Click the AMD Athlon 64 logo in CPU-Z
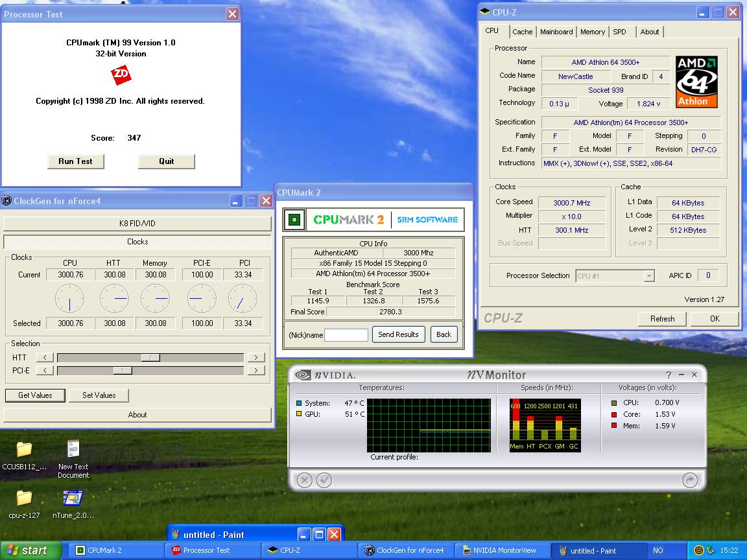Screen dimensions: 747x560 tap(696, 82)
